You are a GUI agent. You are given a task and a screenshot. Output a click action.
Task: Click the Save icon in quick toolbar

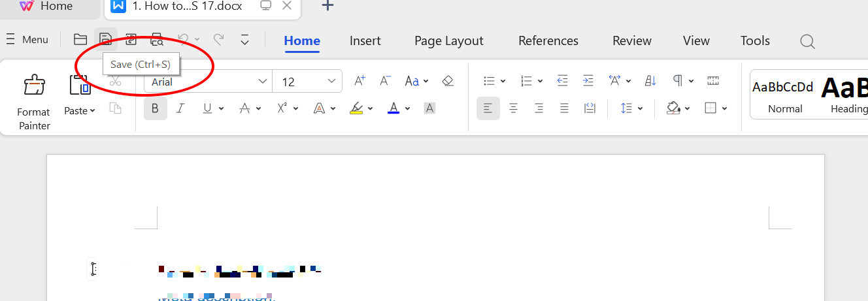(105, 40)
